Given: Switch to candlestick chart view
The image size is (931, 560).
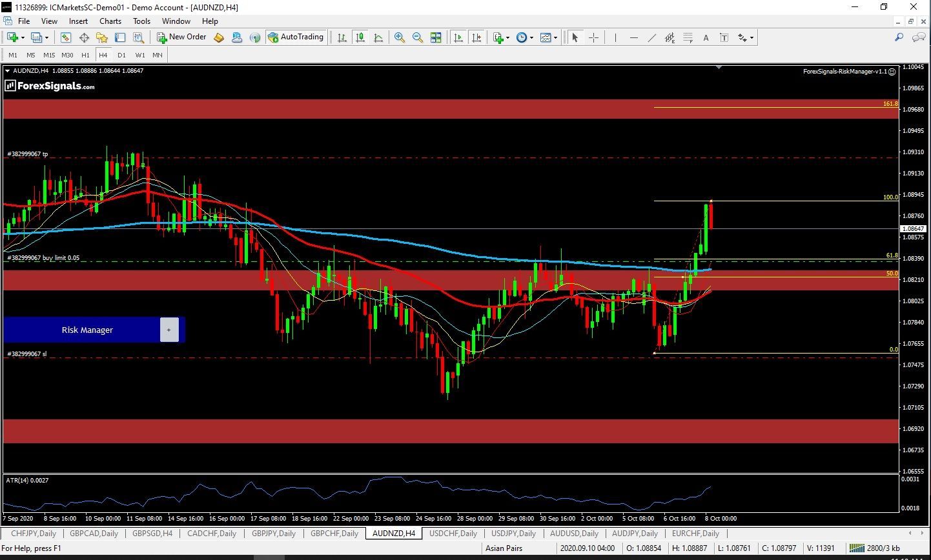Looking at the screenshot, I should (x=360, y=37).
